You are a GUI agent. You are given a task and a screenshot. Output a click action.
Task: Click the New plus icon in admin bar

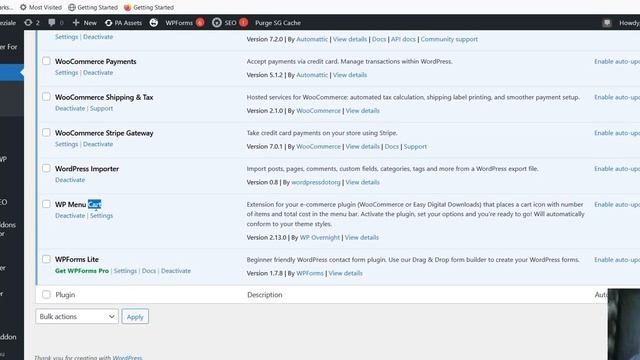pos(76,23)
